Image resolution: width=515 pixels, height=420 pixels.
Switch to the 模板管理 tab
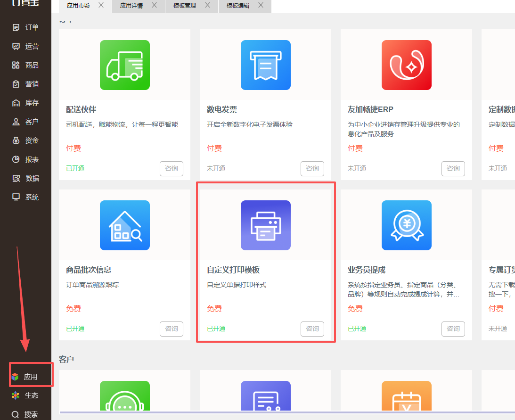(x=185, y=6)
